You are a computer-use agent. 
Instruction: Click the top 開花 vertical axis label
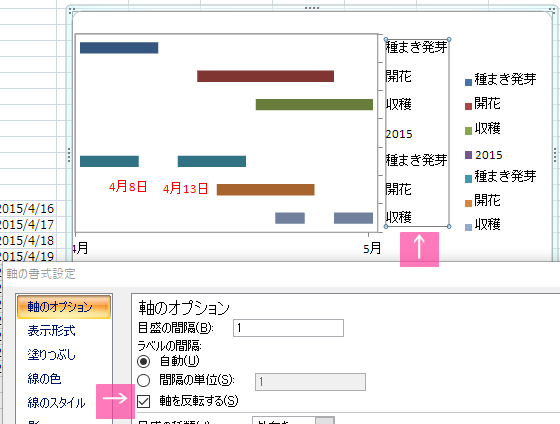tap(399, 76)
